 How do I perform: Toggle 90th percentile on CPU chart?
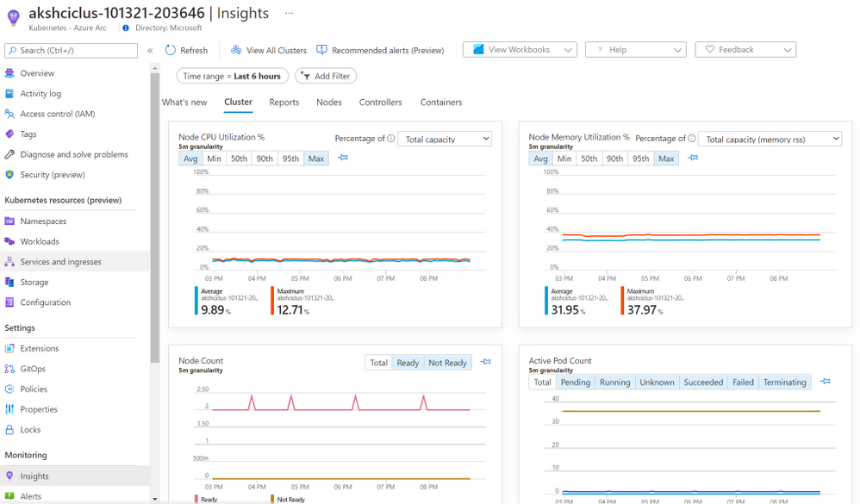265,159
